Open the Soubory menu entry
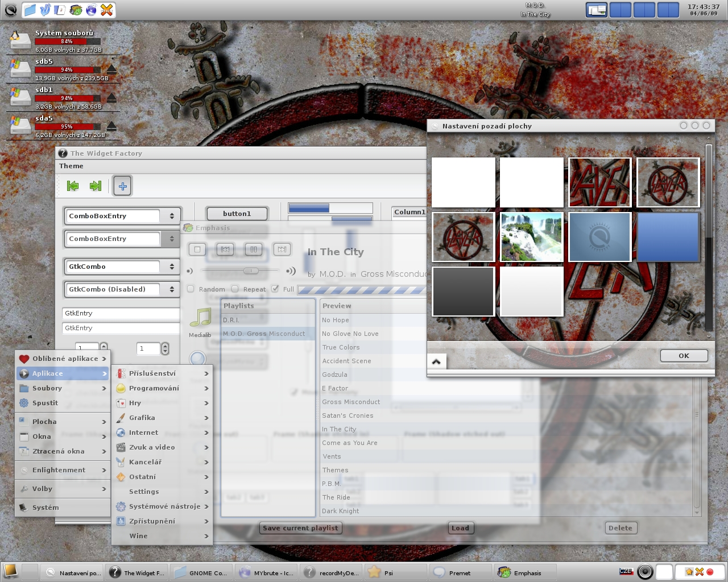Viewport: 728px width, 582px height. 63,388
